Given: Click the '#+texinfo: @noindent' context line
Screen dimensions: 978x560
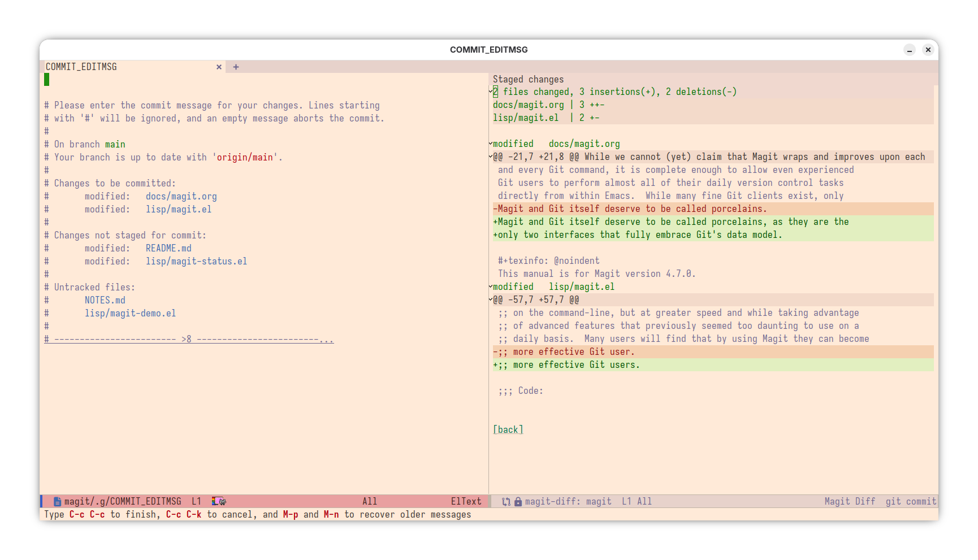Looking at the screenshot, I should point(548,261).
